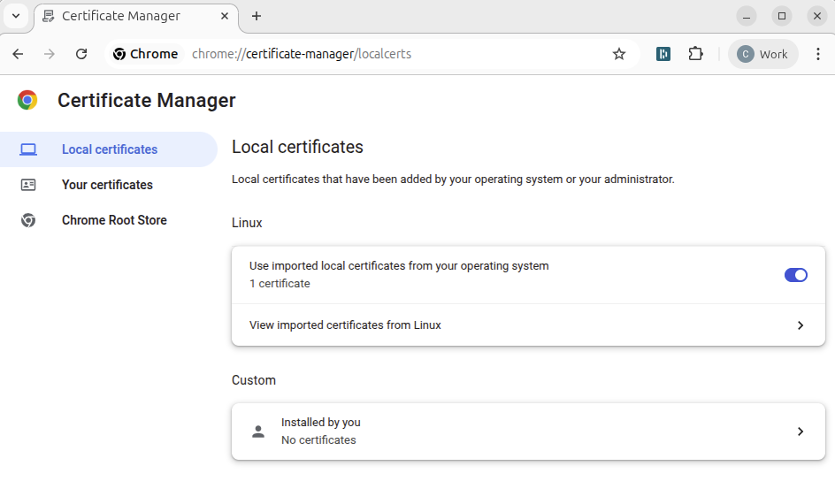Open Chrome's three-dot menu
This screenshot has height=504, width=835.
pos(817,54)
